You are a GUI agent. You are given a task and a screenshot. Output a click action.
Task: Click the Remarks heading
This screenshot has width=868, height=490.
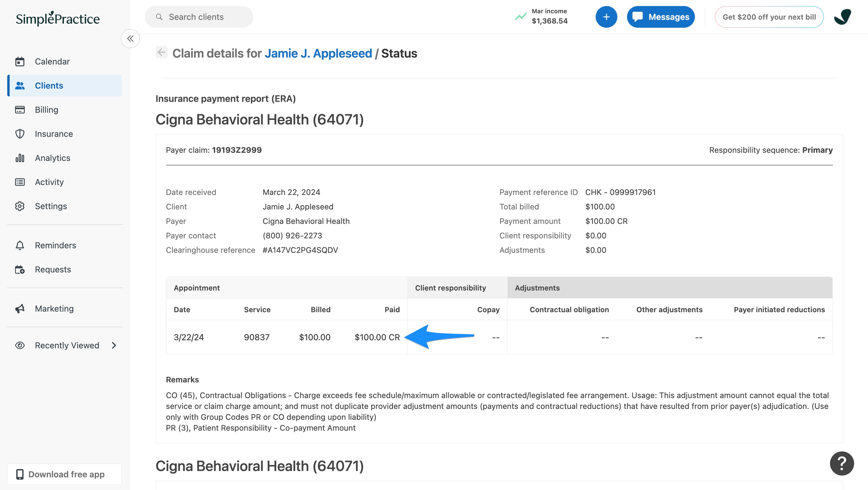[x=182, y=379]
